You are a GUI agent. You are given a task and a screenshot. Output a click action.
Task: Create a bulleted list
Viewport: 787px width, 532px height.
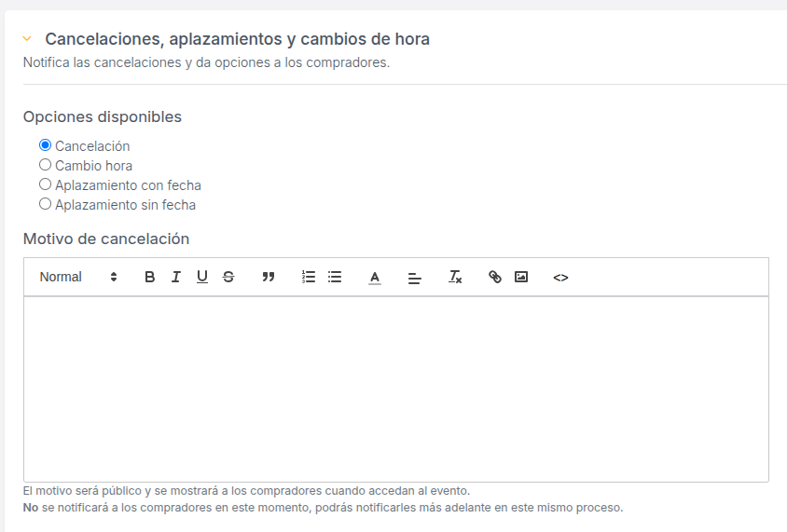335,277
